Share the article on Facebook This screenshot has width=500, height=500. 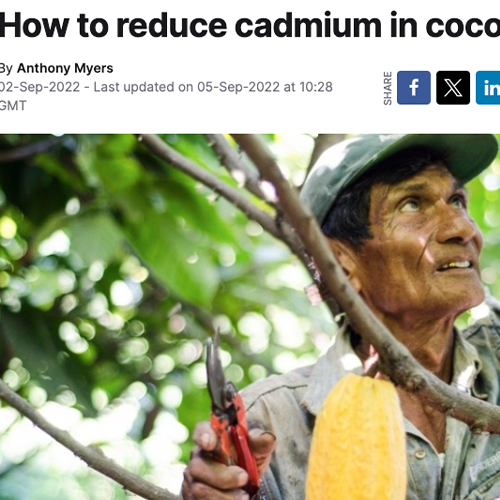(414, 88)
